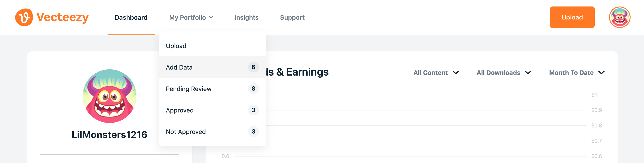
Task: Click the Pending Review count badge 8
Action: [253, 88]
